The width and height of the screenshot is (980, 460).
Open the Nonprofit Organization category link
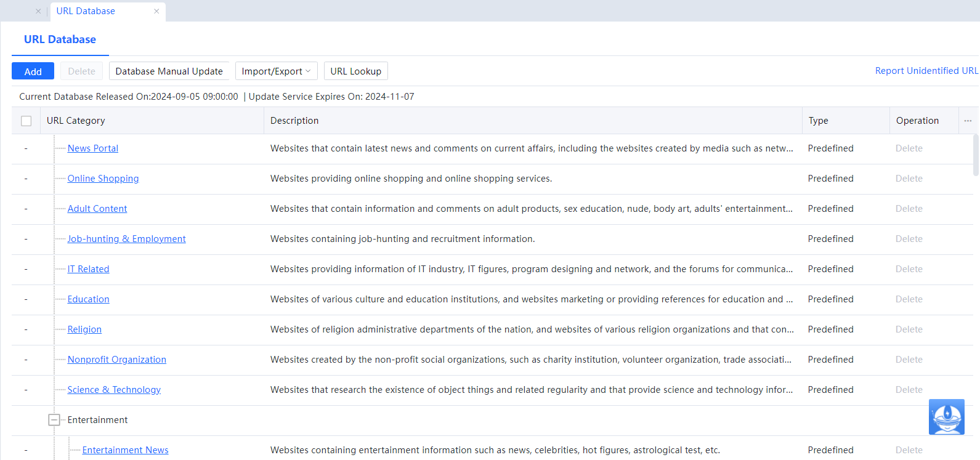[116, 360]
